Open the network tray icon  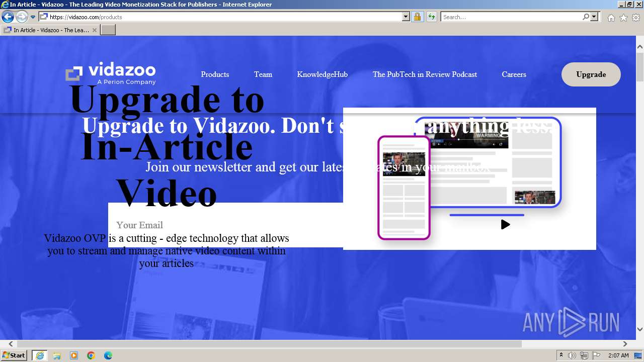point(584,355)
